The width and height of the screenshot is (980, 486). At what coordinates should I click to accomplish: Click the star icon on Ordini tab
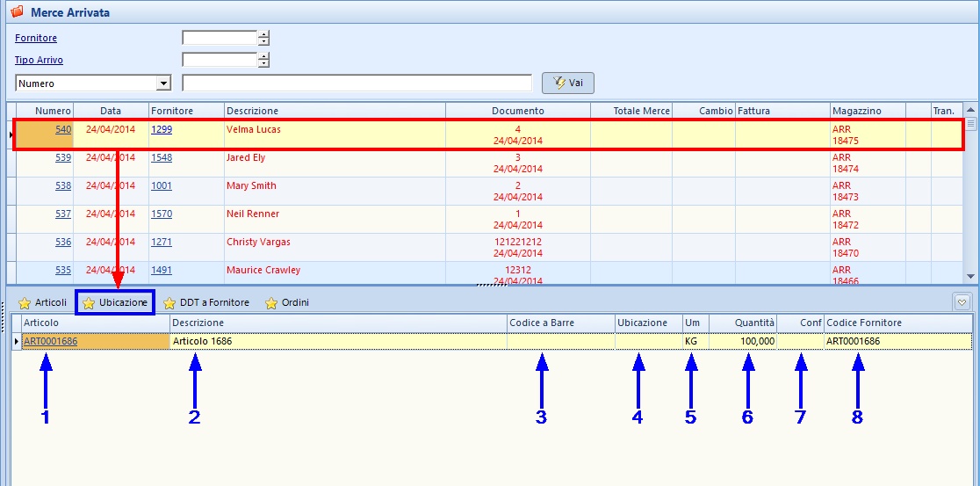click(271, 303)
